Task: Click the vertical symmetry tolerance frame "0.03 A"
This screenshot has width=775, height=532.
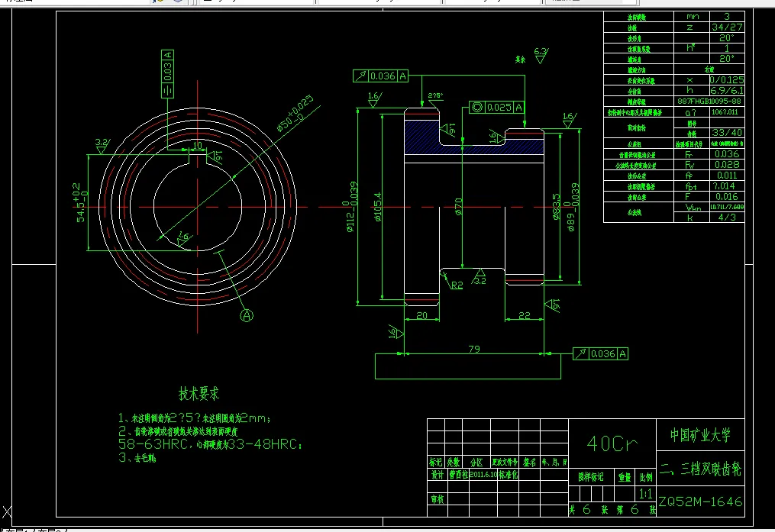Action: click(x=167, y=73)
